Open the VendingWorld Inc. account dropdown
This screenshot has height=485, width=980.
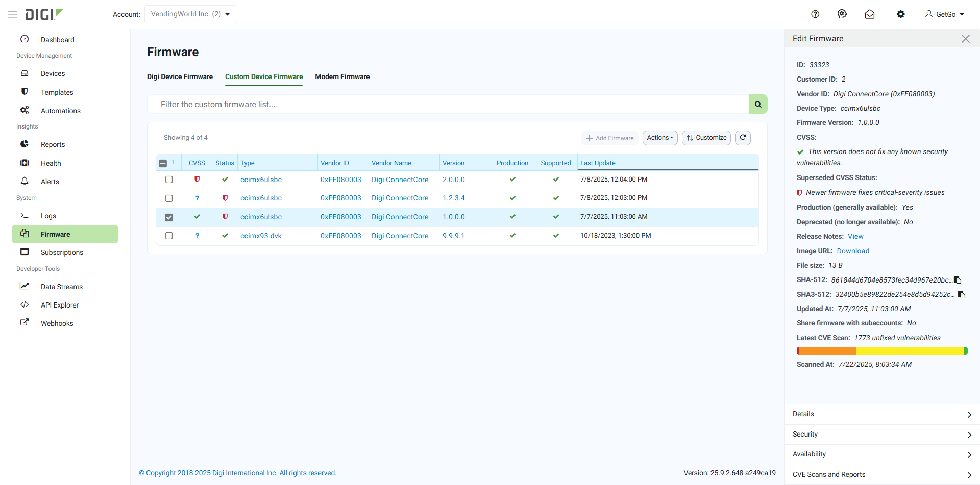(x=190, y=14)
